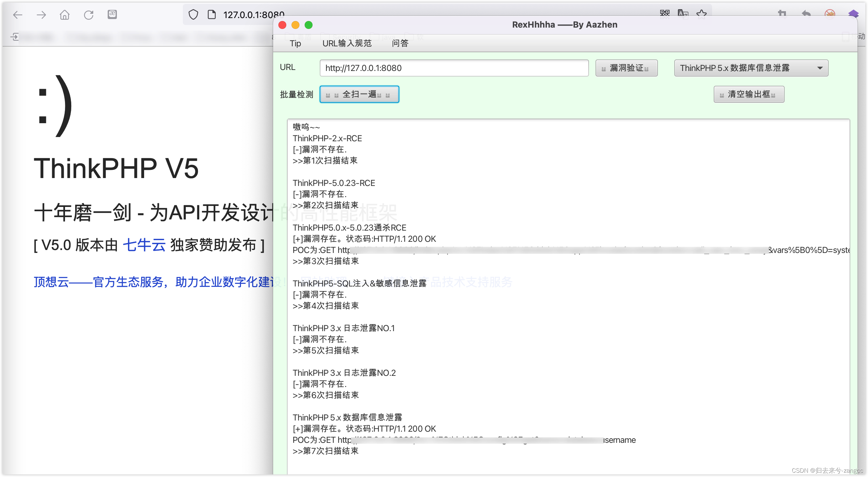The width and height of the screenshot is (868, 477).
Task: Click the 批量检测 label
Action: point(296,95)
